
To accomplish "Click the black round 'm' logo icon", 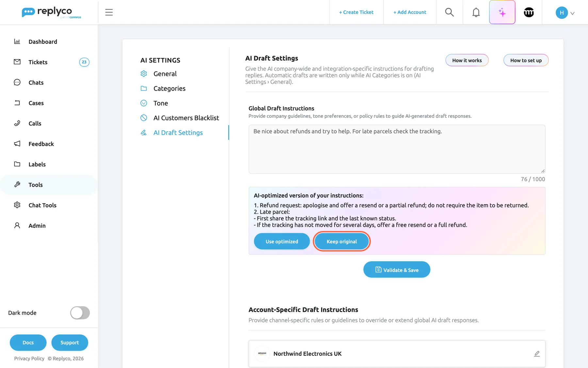I will [529, 12].
